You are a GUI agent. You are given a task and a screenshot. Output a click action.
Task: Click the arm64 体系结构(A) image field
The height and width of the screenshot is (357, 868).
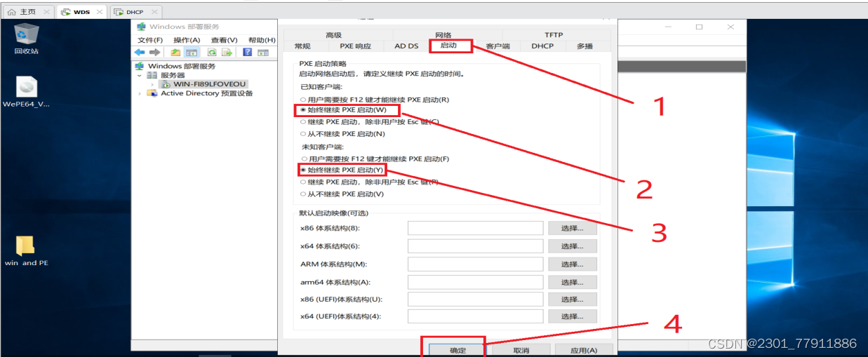(476, 282)
